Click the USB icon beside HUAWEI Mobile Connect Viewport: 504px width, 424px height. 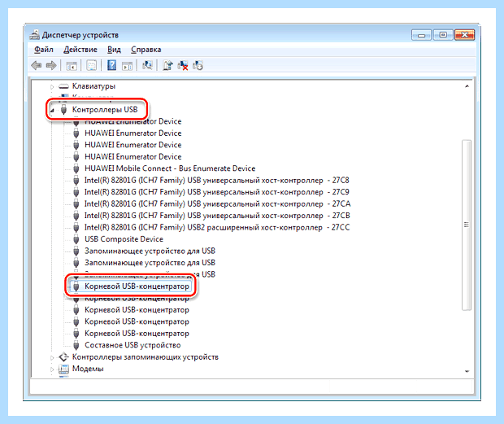pyautogui.click(x=76, y=168)
